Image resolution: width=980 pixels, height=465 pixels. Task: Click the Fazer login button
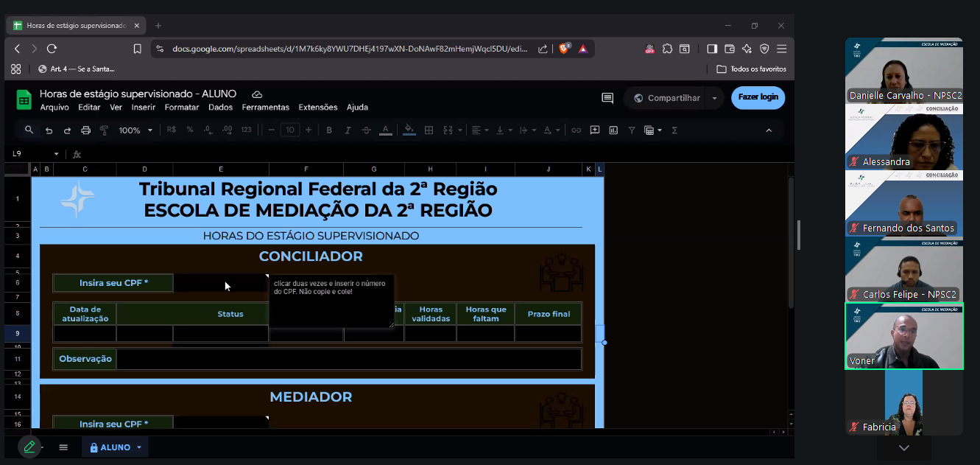(x=758, y=97)
